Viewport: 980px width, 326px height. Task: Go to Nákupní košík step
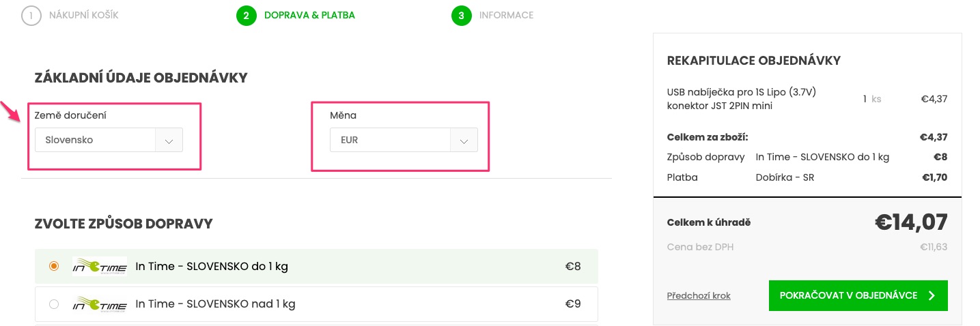click(x=84, y=15)
